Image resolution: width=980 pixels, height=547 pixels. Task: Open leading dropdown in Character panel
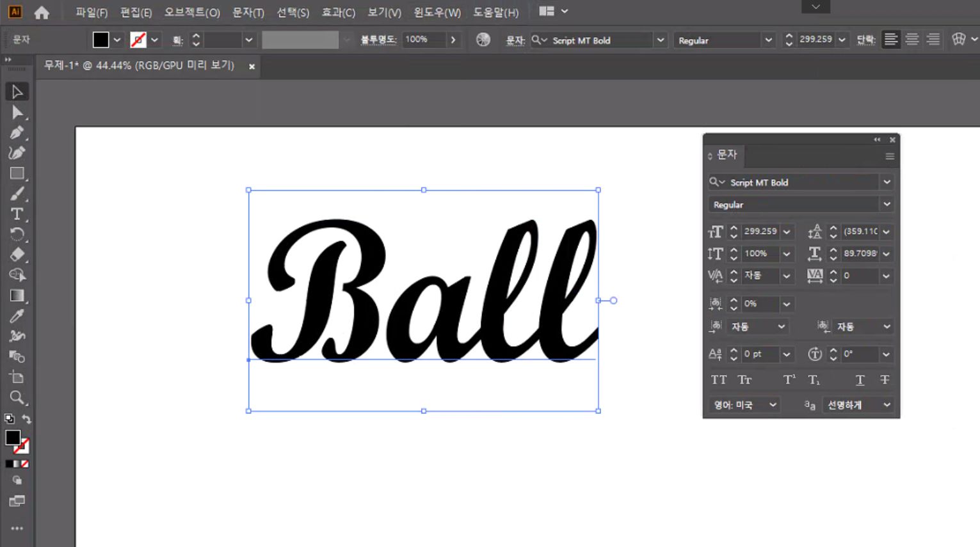tap(887, 232)
